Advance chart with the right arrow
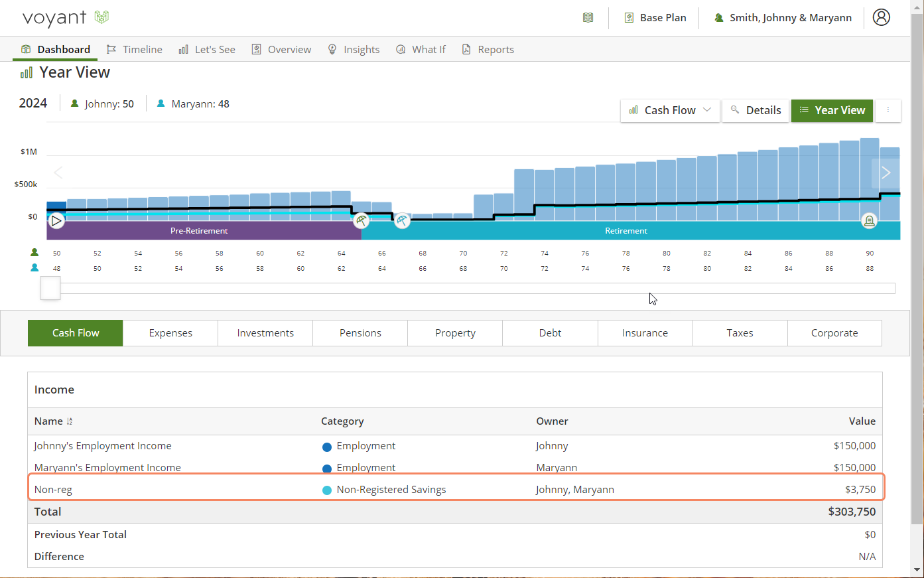The width and height of the screenshot is (924, 578). 886,173
